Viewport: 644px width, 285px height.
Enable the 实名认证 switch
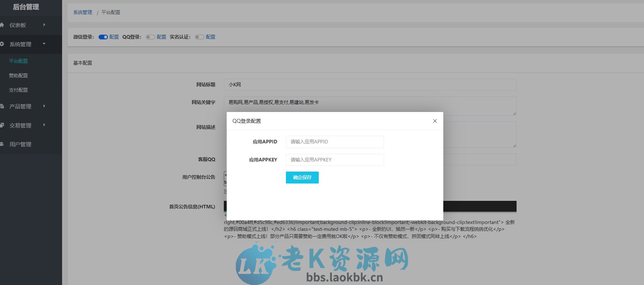point(200,37)
